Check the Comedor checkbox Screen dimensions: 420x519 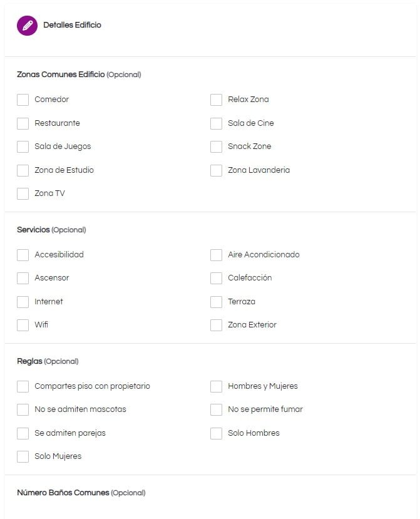pos(23,100)
